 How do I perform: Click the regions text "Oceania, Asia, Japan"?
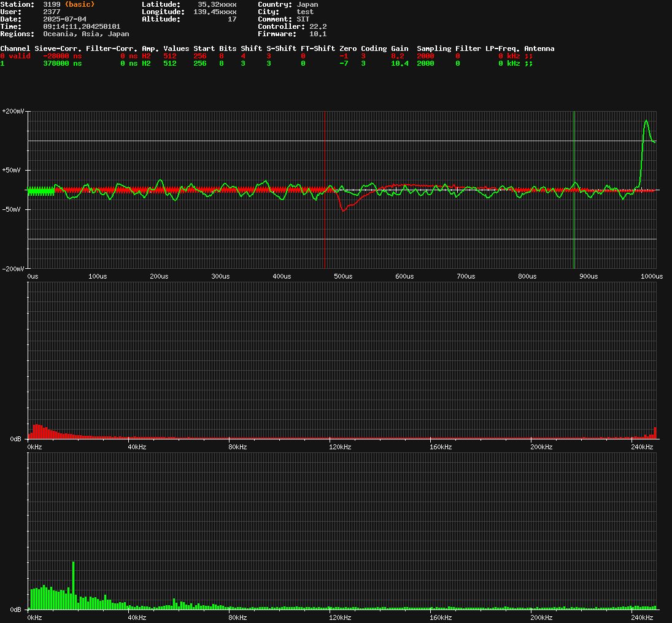tap(86, 34)
